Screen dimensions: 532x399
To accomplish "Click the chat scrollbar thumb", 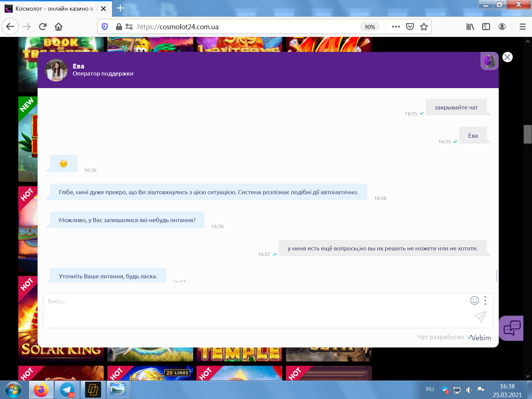I will (497, 276).
